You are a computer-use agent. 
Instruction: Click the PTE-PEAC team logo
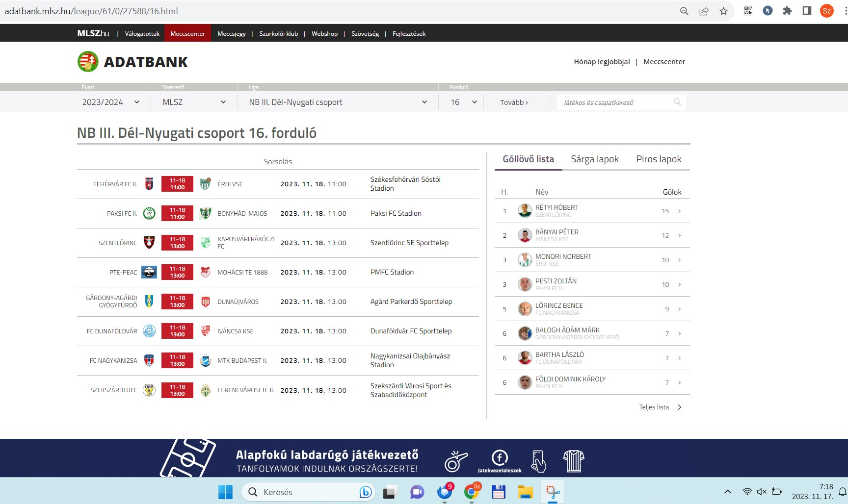pos(149,272)
